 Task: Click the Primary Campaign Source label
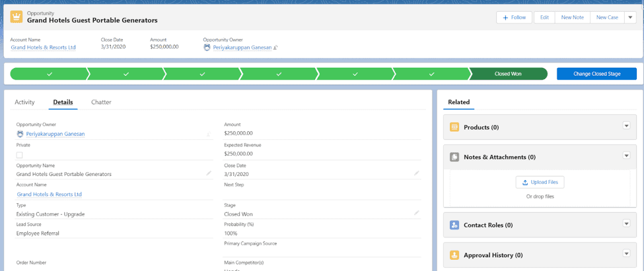tap(250, 243)
